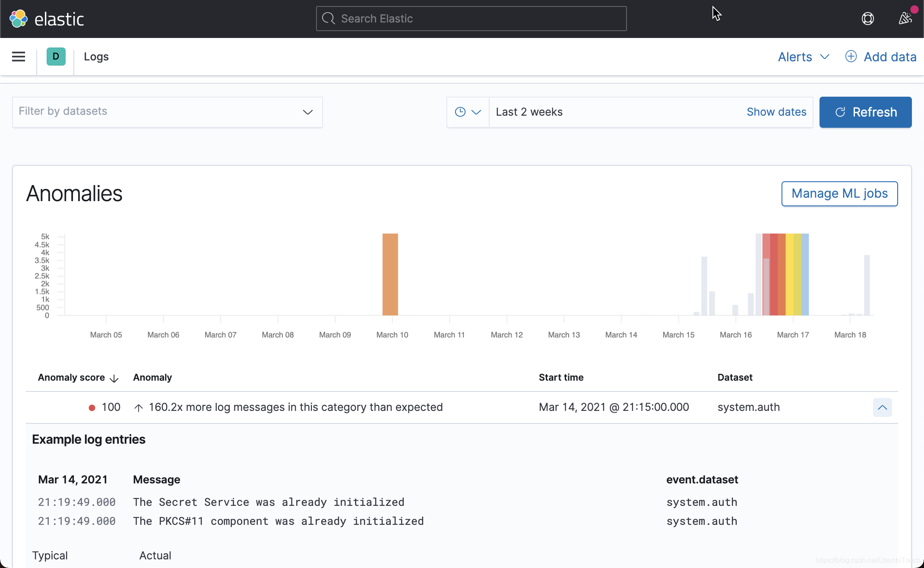This screenshot has width=924, height=568.
Task: Click the Show dates link
Action: click(x=776, y=112)
